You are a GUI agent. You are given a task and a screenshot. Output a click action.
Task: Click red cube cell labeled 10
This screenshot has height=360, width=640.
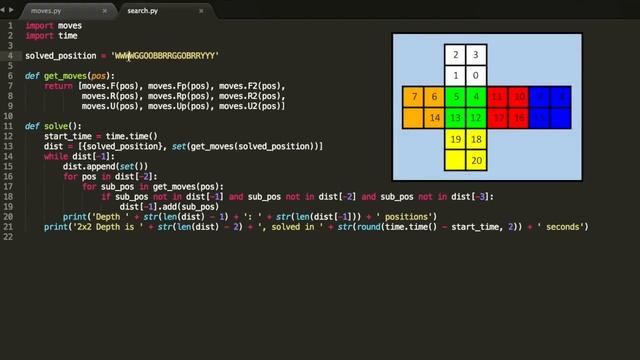point(518,97)
